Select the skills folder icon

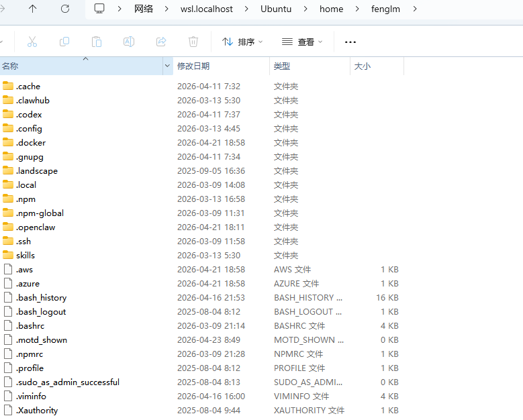[8, 255]
